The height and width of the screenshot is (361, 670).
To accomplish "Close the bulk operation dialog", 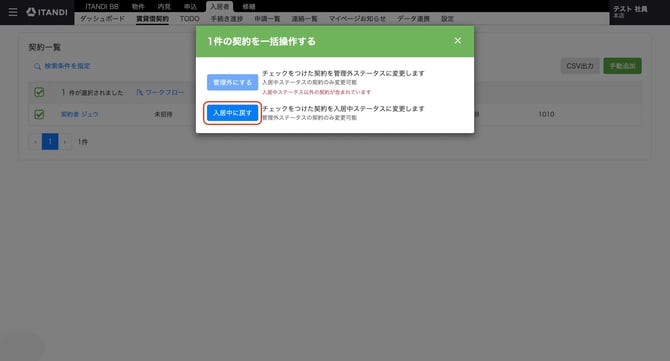I will tap(458, 41).
